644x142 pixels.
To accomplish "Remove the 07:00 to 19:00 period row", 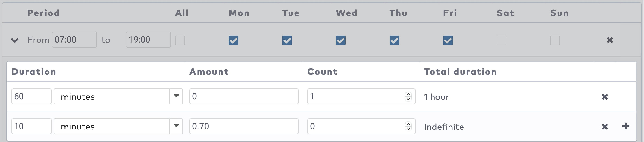I will (x=610, y=40).
